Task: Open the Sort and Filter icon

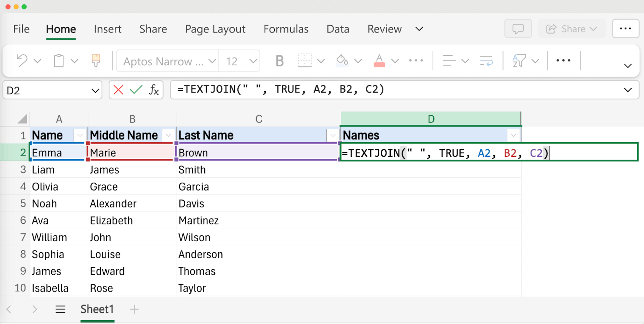Action: 519,61
